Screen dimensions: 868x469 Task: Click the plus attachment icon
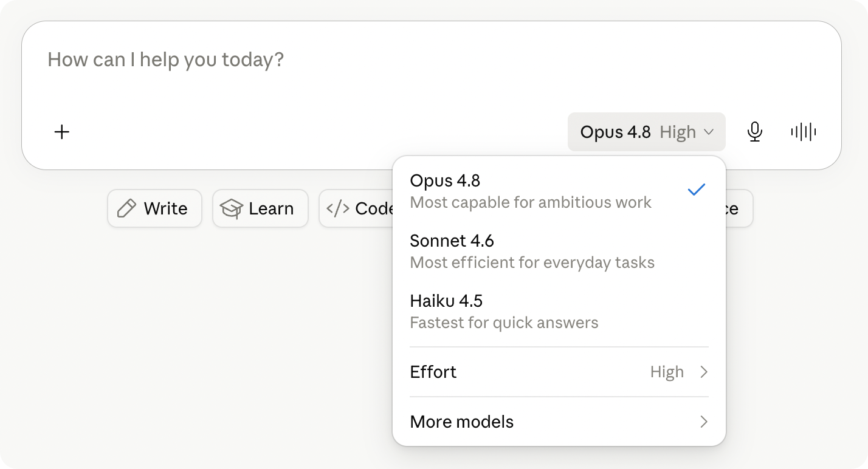[62, 132]
